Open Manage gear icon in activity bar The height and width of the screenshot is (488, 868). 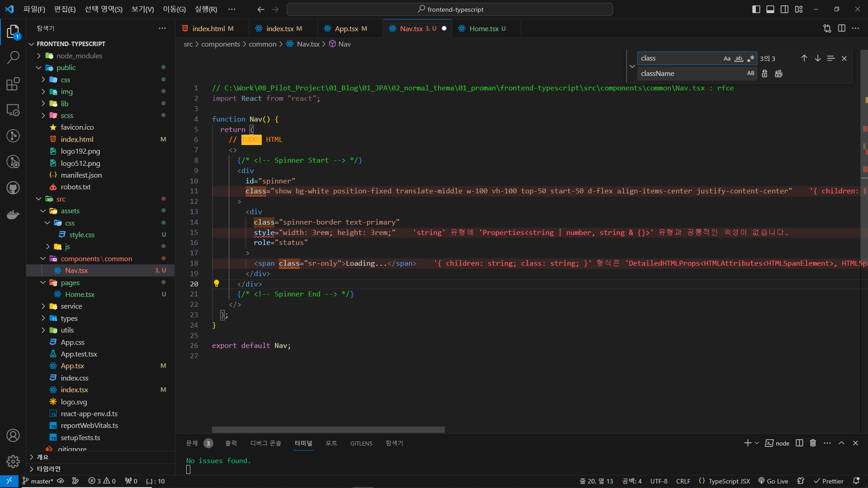[x=13, y=461]
